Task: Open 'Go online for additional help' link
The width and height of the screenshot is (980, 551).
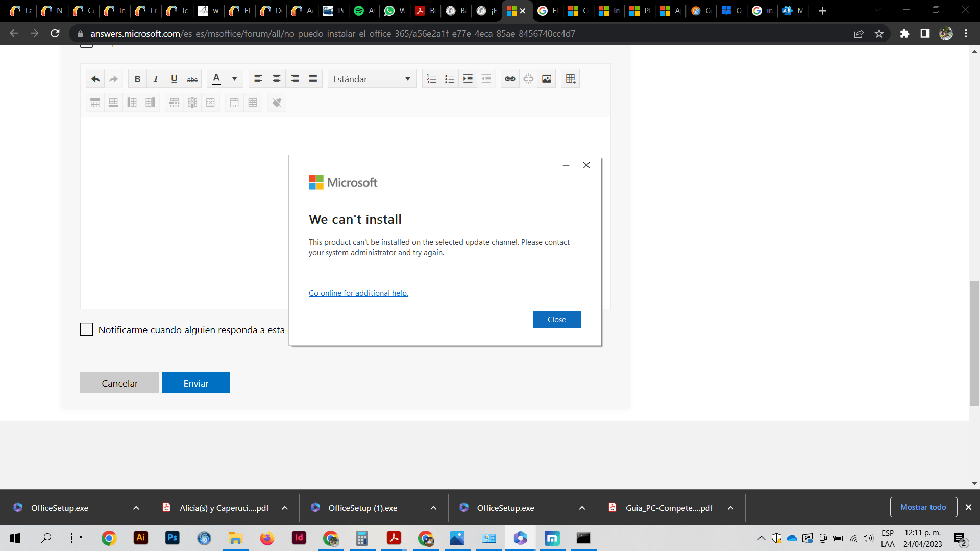Action: pos(358,293)
